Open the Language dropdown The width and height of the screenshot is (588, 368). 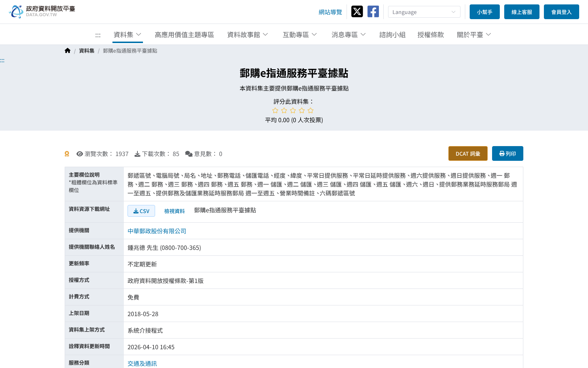pyautogui.click(x=424, y=12)
